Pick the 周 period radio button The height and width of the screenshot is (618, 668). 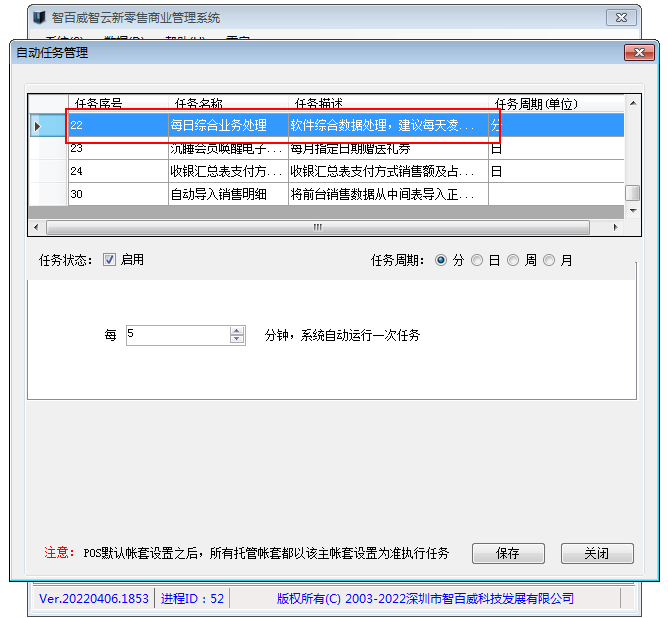pyautogui.click(x=513, y=260)
